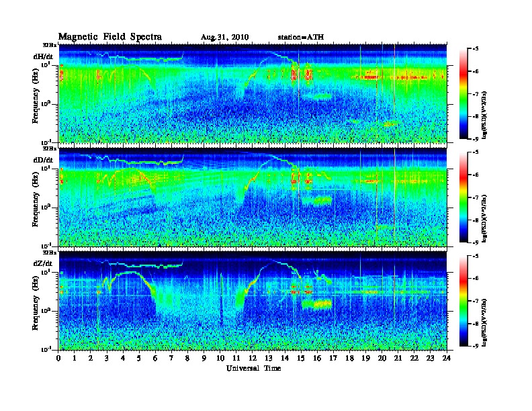Click the '21' hour tick label

(x=398, y=358)
